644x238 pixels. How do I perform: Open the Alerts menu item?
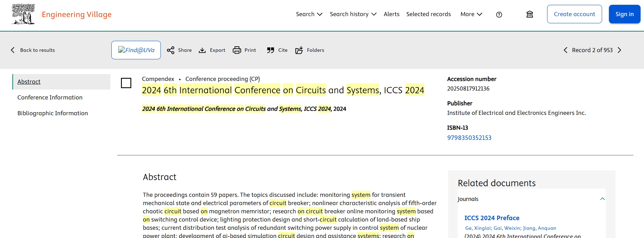click(x=391, y=14)
